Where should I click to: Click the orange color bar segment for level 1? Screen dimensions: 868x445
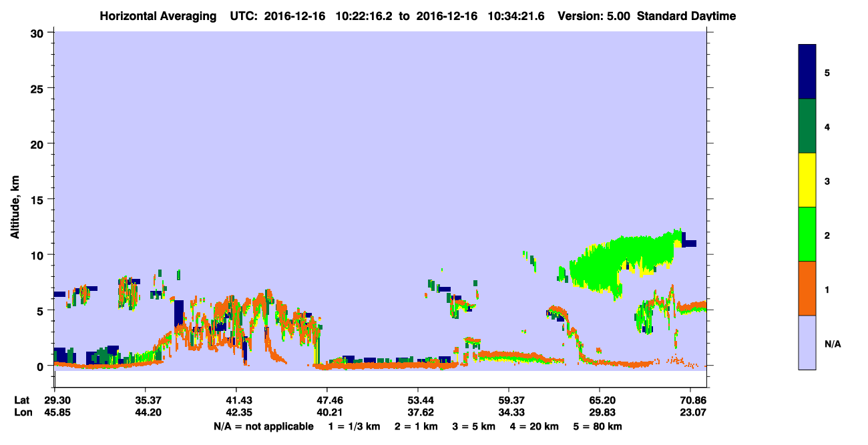807,288
